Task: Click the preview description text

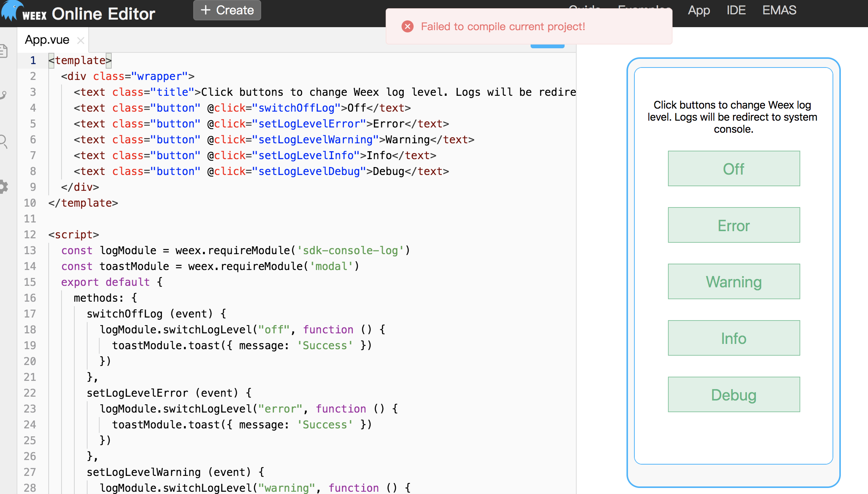Action: pos(733,117)
